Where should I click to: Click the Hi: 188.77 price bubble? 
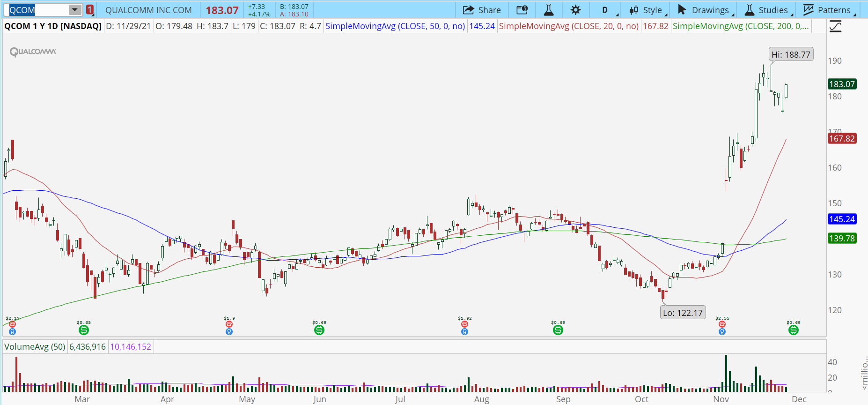click(791, 54)
